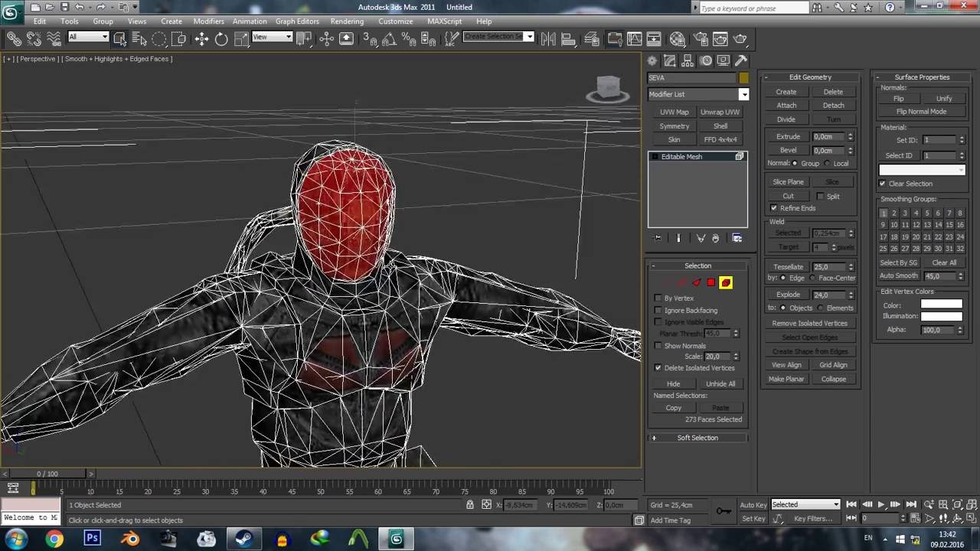The image size is (980, 551).
Task: Pick the Select and Scale tool
Action: pyautogui.click(x=241, y=38)
